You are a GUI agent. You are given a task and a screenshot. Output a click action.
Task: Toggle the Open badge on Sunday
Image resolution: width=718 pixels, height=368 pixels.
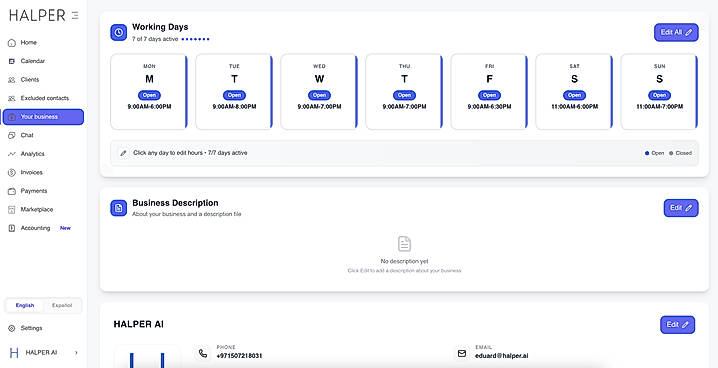[x=659, y=95]
